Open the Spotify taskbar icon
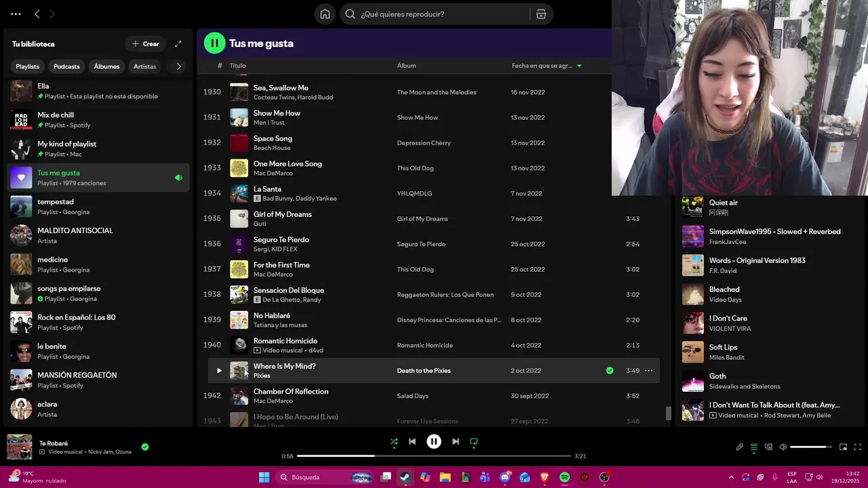868x488 pixels. 564,477
